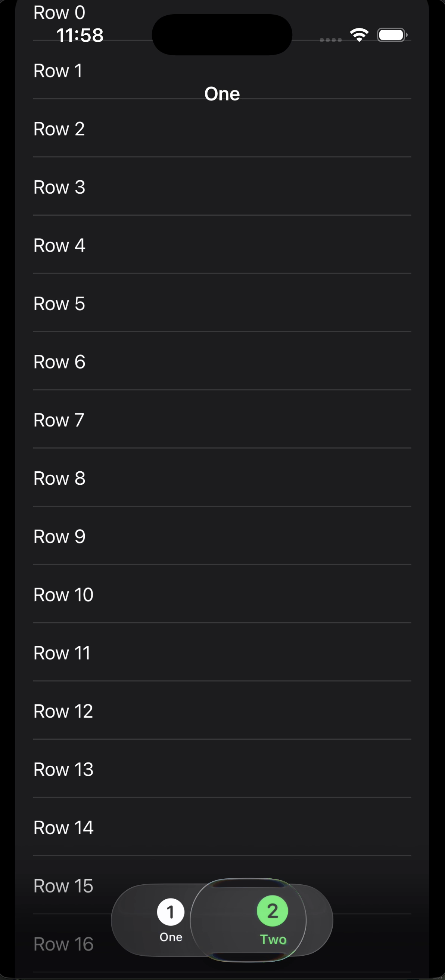The image size is (445, 980).
Task: Tap the 11:58 clock in status bar
Action: 80,36
